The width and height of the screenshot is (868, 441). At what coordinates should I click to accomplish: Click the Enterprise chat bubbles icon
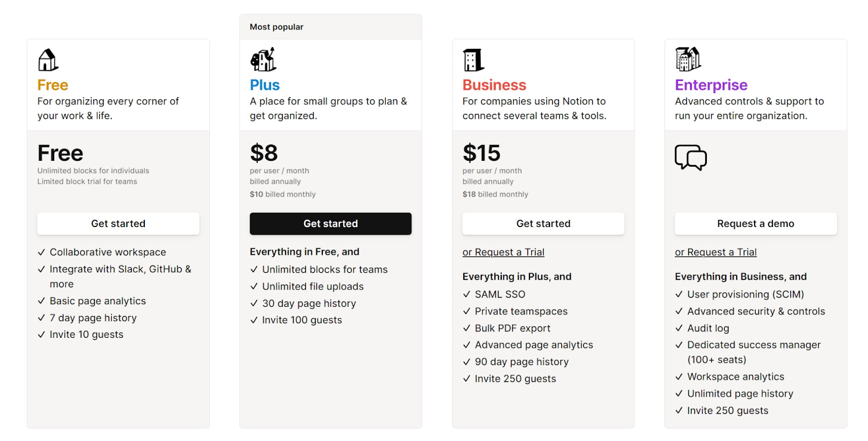[x=691, y=157]
